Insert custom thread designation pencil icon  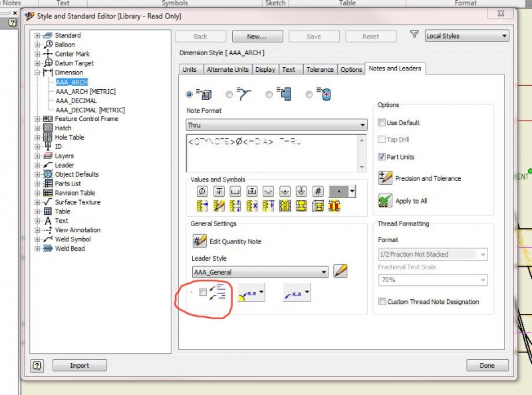click(219, 206)
